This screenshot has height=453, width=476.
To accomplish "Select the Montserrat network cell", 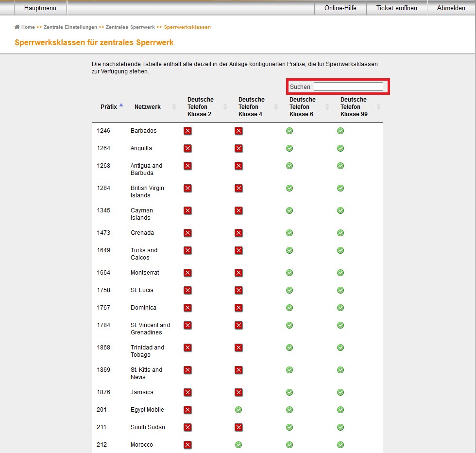I will click(145, 273).
